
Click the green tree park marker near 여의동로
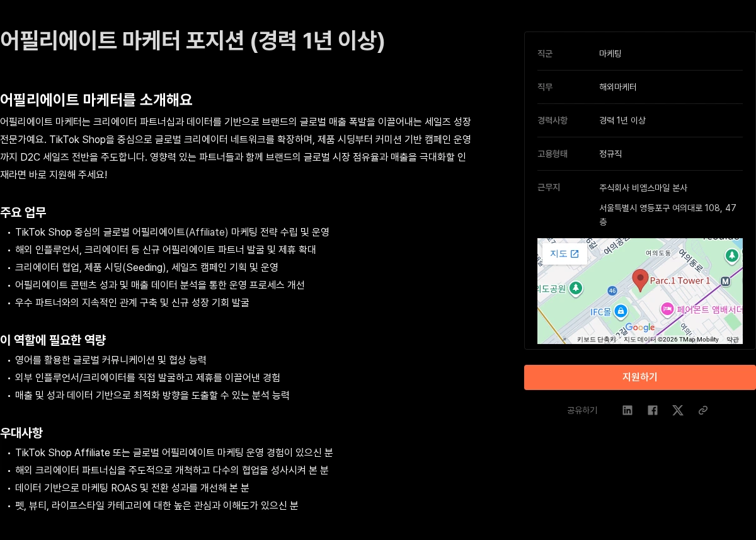(x=731, y=255)
